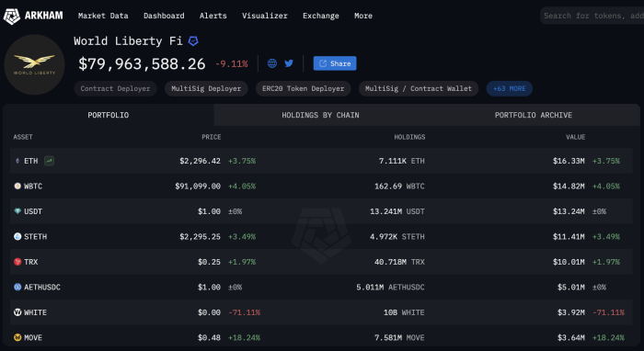Click the MOVE asset name
This screenshot has width=644, height=351.
pyautogui.click(x=33, y=338)
